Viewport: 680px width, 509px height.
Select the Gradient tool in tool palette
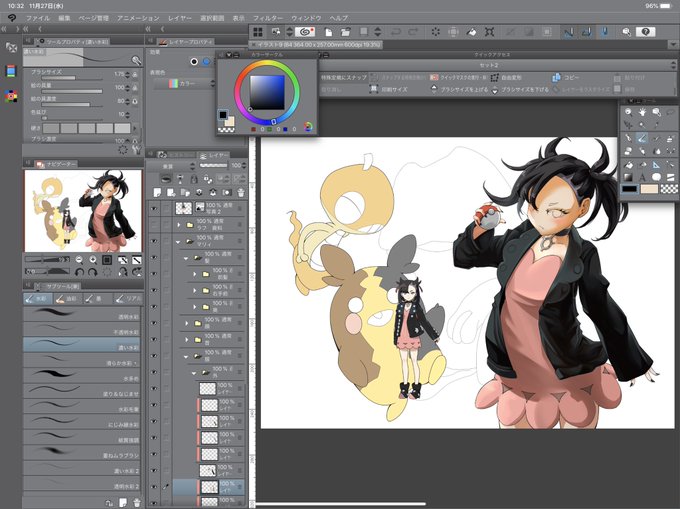(x=628, y=177)
